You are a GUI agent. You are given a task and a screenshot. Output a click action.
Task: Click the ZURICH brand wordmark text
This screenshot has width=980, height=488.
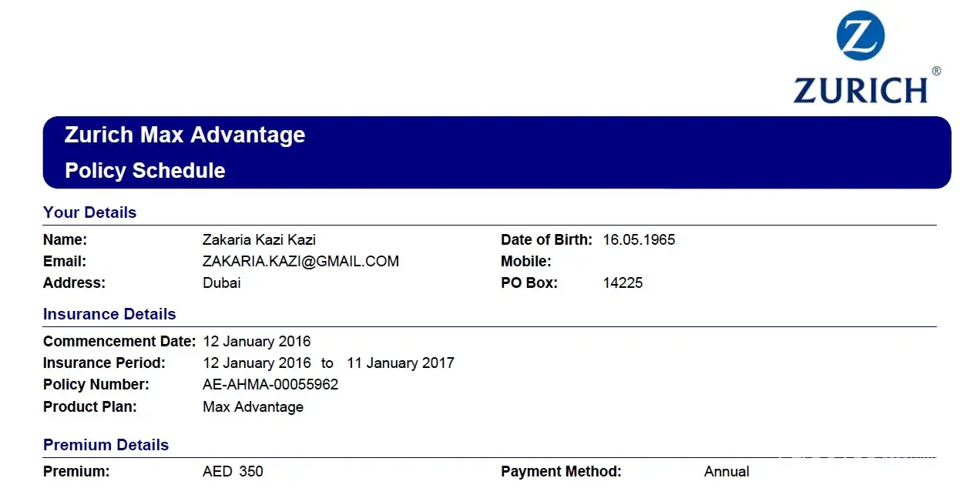click(860, 90)
